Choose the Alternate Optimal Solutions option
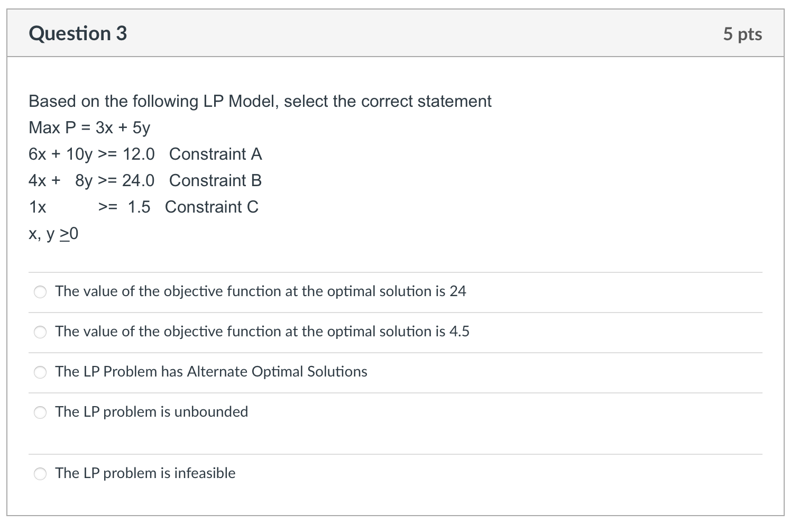 pyautogui.click(x=40, y=372)
